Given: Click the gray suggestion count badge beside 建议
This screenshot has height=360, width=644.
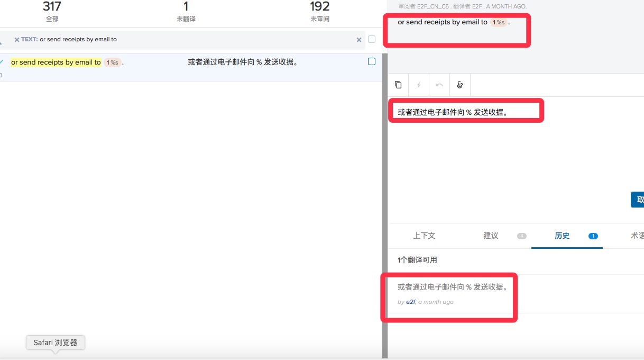Looking at the screenshot, I should click(522, 237).
